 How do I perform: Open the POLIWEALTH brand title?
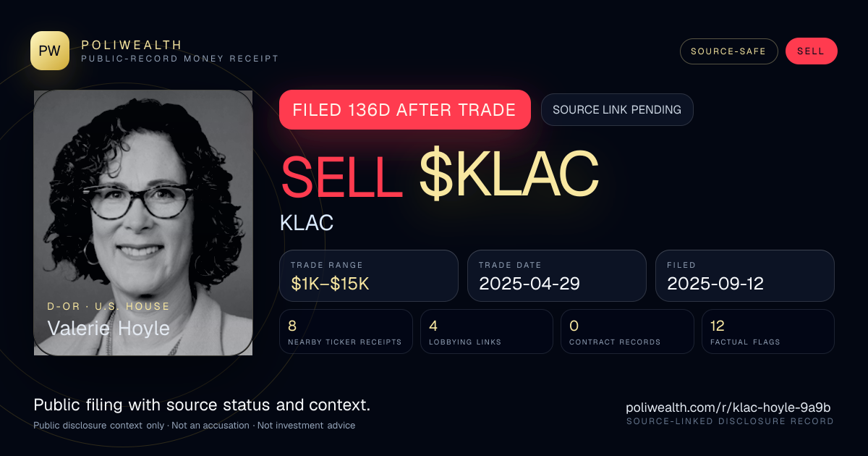coord(132,45)
